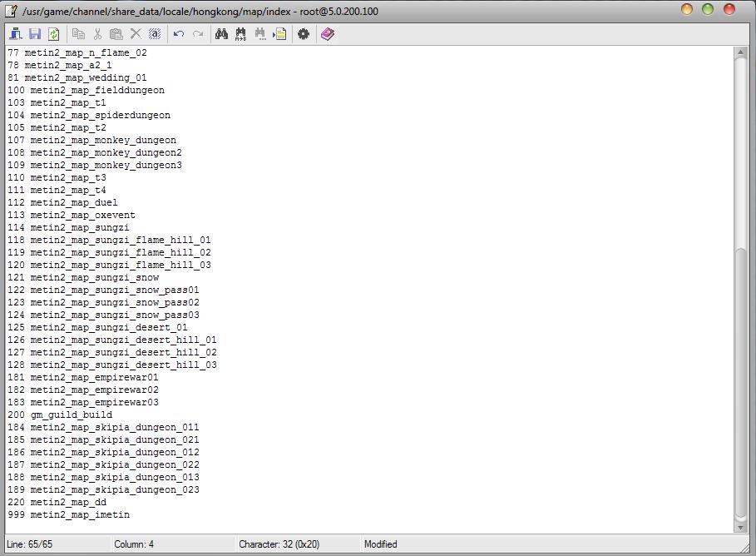Click the vertical scrollbar thumb

click(x=740, y=385)
